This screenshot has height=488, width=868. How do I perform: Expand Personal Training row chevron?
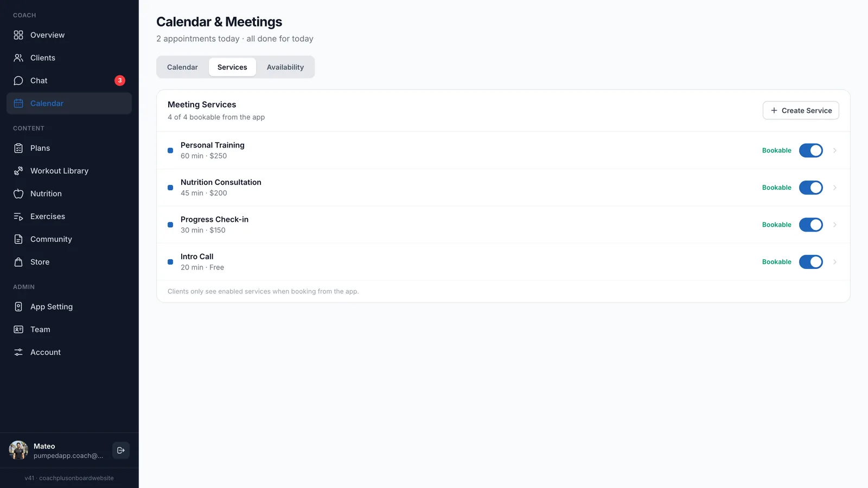point(835,150)
